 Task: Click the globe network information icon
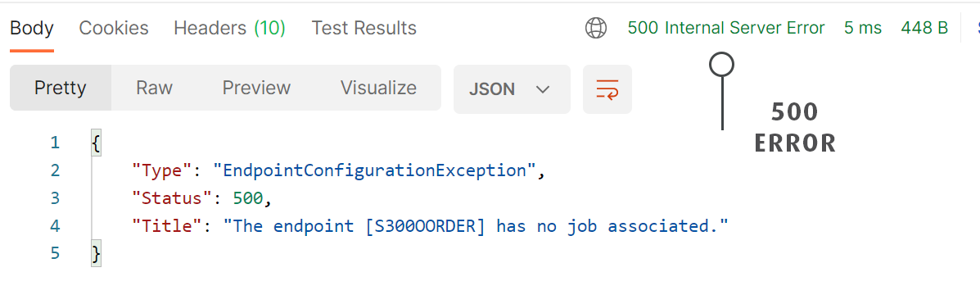pyautogui.click(x=596, y=28)
